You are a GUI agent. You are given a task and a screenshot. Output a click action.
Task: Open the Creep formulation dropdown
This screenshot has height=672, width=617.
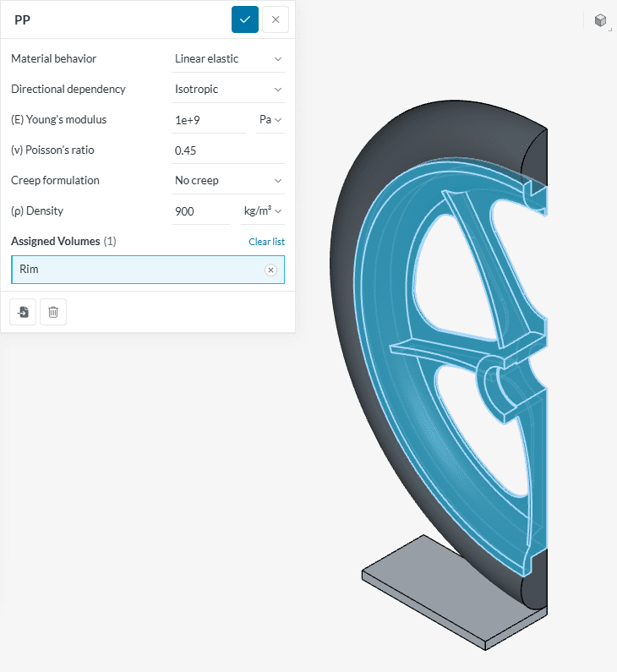click(x=227, y=181)
